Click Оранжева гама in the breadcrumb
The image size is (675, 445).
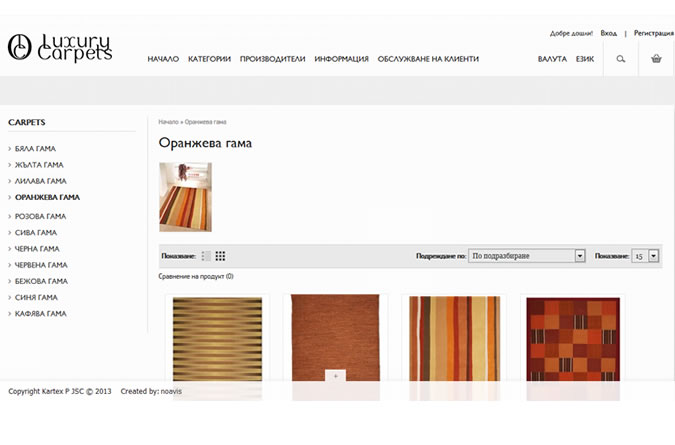click(x=205, y=122)
